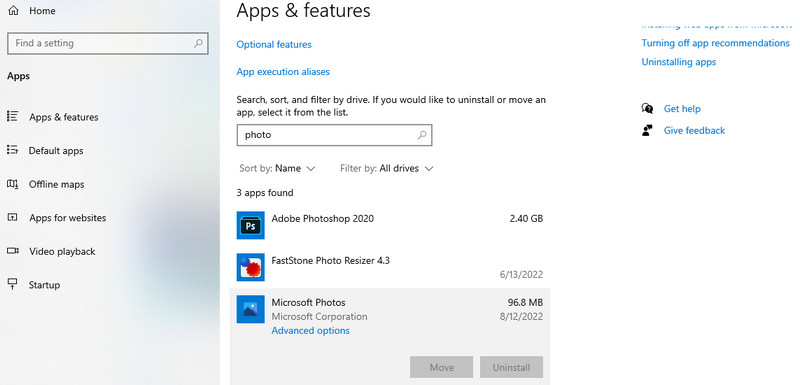
Task: Open App execution aliases link
Action: (283, 72)
